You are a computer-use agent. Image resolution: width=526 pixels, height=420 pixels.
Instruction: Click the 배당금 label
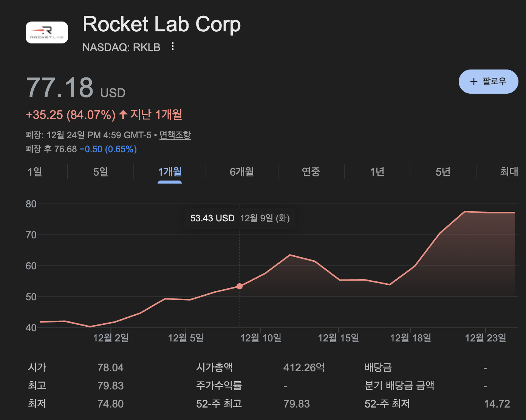(x=378, y=367)
